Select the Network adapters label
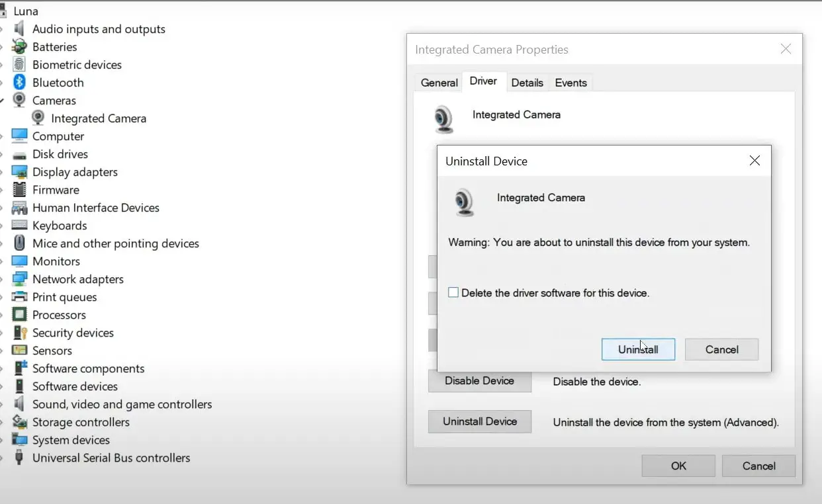Image resolution: width=822 pixels, height=504 pixels. pyautogui.click(x=78, y=279)
